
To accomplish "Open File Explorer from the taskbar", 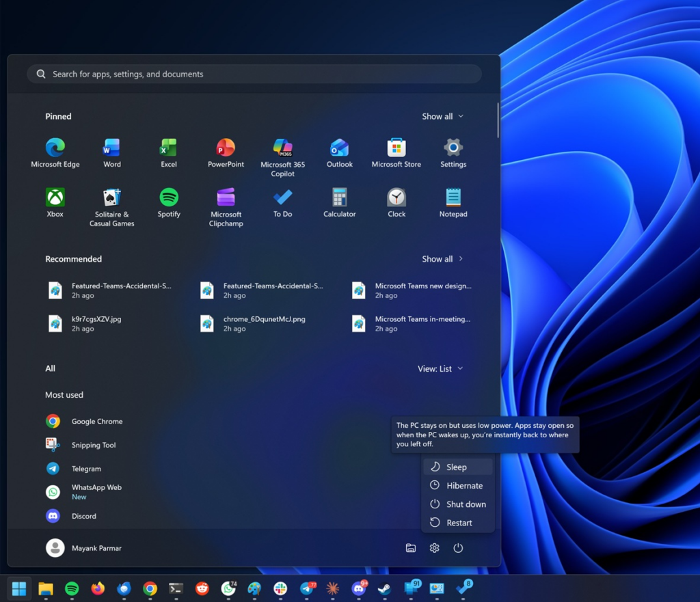I will (x=46, y=588).
